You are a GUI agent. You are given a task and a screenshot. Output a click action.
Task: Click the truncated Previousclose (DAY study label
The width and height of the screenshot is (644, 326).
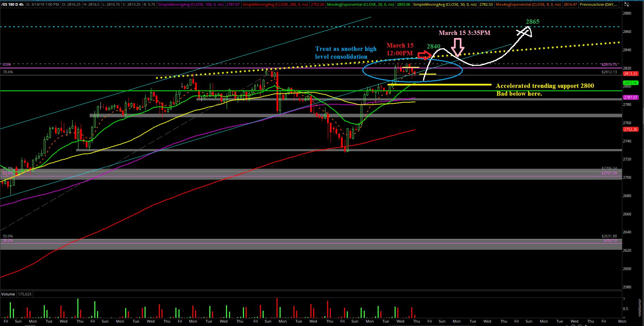tap(599, 4)
